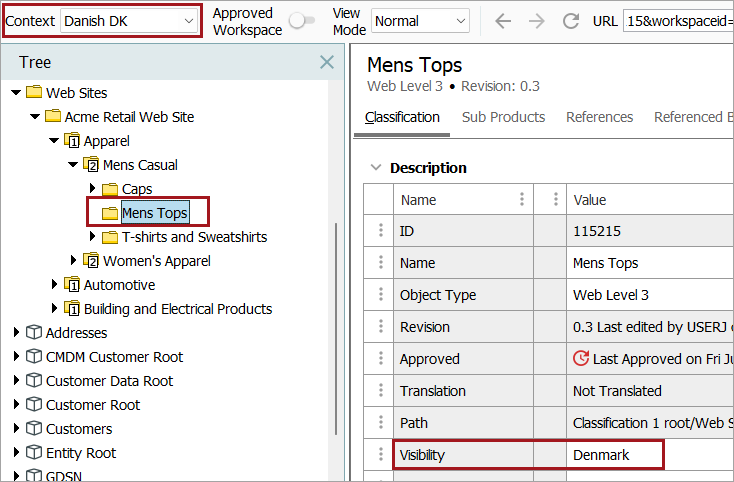Open Name column options menu

point(522,200)
